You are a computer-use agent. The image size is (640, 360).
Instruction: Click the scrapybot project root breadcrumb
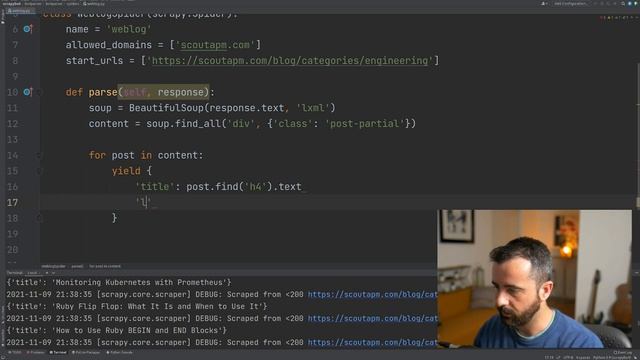12,4
